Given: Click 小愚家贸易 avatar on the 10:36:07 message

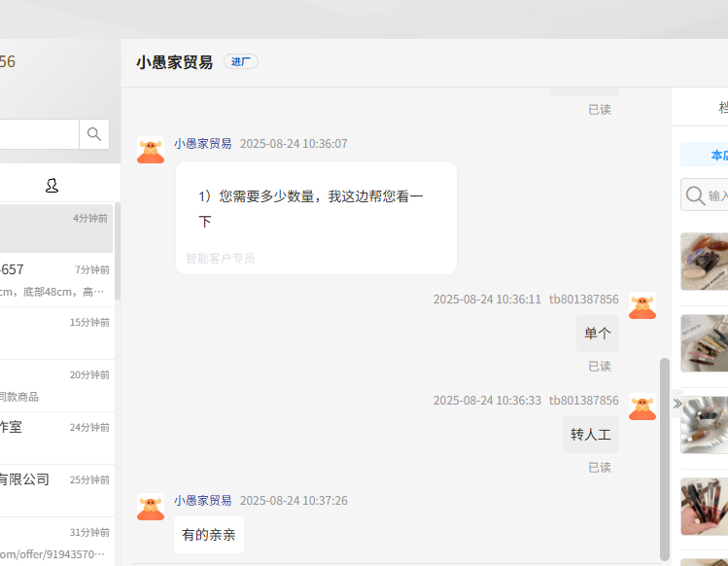Looking at the screenshot, I should [151, 150].
